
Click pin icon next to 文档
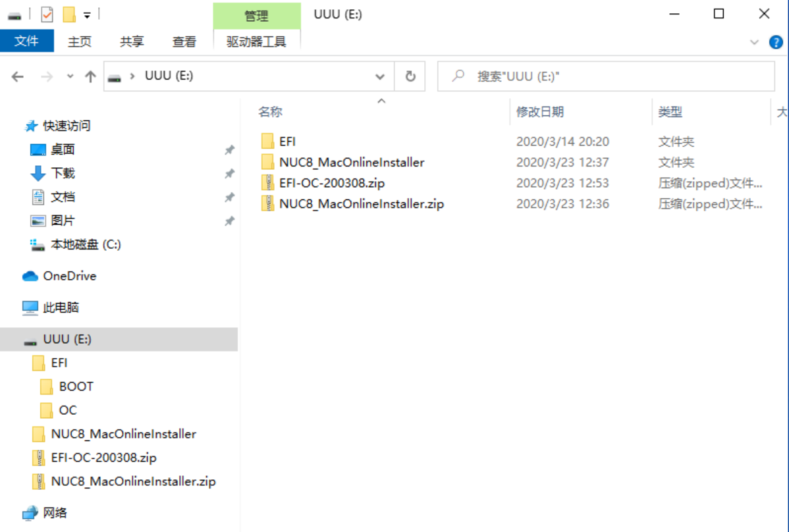tap(229, 197)
